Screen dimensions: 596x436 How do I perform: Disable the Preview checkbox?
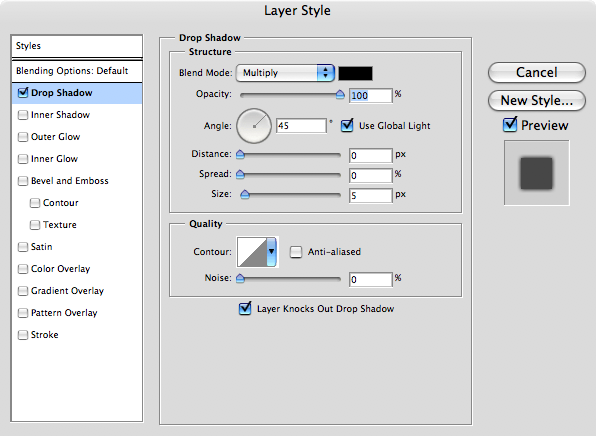click(x=510, y=125)
